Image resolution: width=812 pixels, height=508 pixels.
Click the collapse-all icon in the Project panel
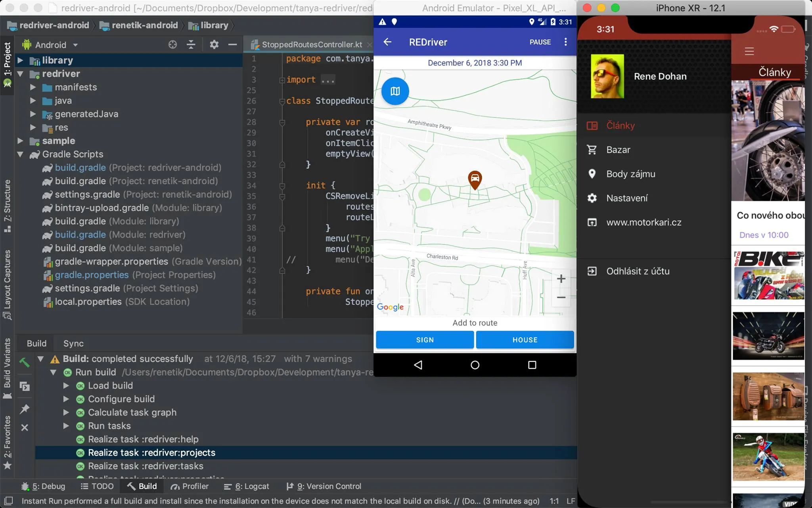tap(191, 44)
